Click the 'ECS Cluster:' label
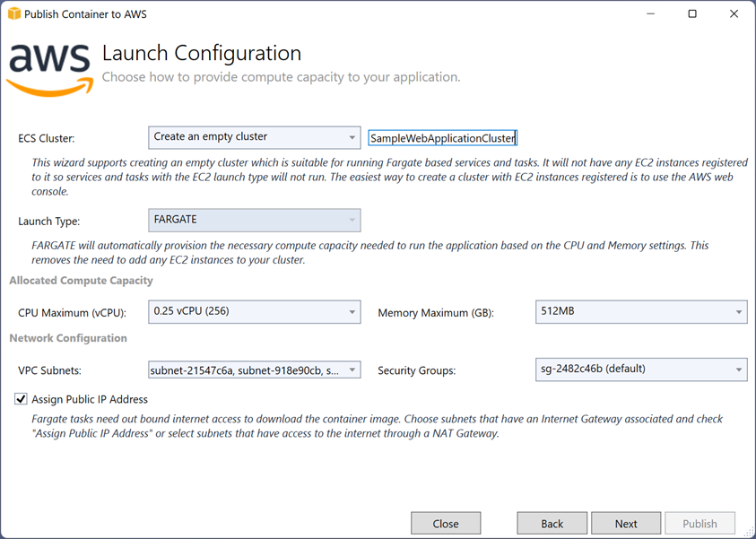Viewport: 756px width, 539px height. pos(47,138)
